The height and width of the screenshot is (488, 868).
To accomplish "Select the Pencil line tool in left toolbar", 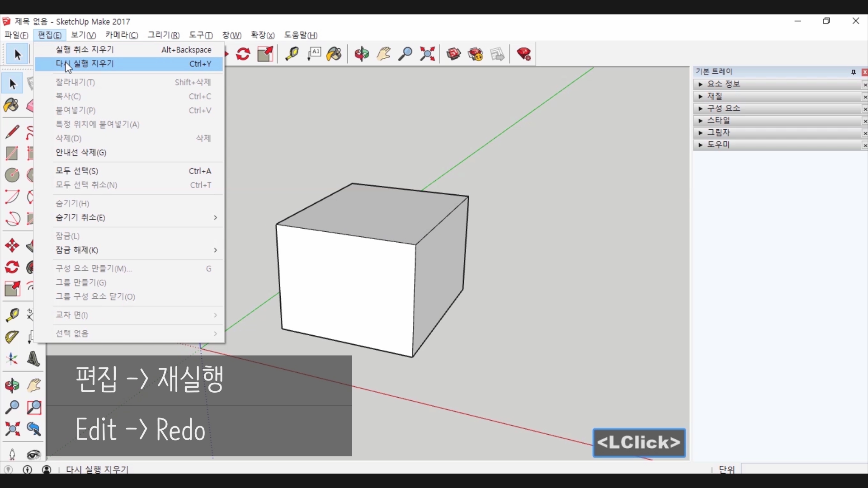I will click(x=12, y=132).
